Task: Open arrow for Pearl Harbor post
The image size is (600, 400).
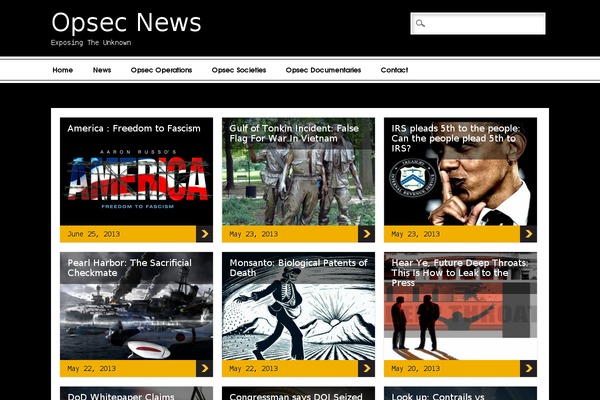Action: click(204, 368)
